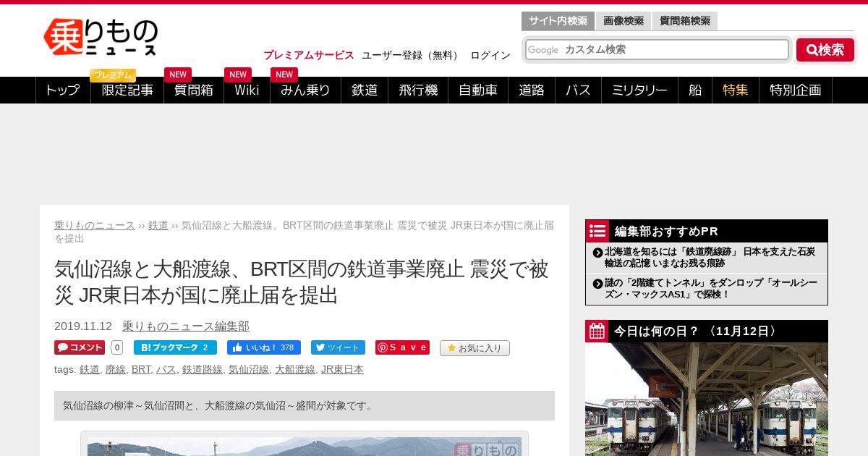This screenshot has height=456, width=868.
Task: Focus the Google カスタム検索 input field
Action: click(x=657, y=49)
